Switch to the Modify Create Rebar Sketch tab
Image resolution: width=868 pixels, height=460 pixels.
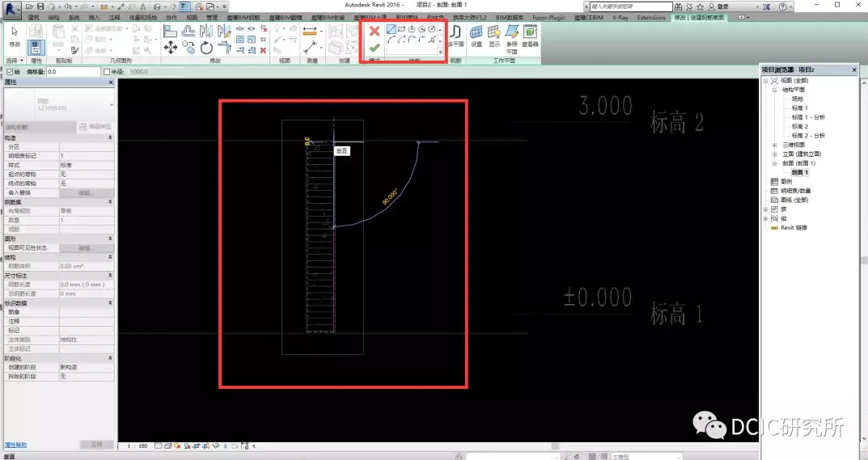click(699, 18)
